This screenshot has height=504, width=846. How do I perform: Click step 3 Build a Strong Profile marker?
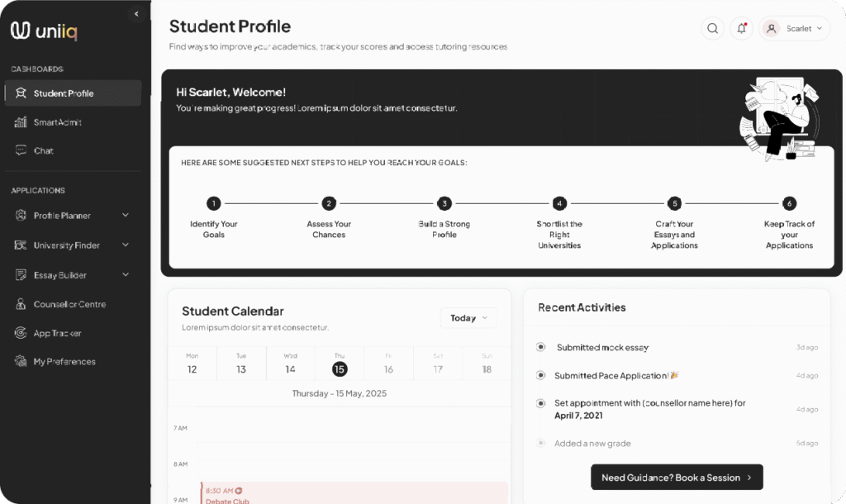[444, 203]
